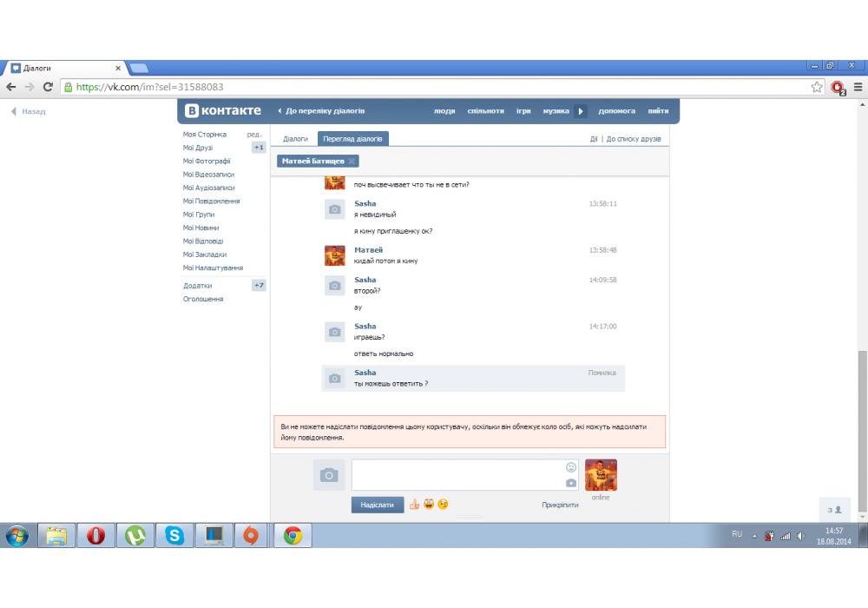
Task: Click the music play button in header
Action: (x=580, y=111)
